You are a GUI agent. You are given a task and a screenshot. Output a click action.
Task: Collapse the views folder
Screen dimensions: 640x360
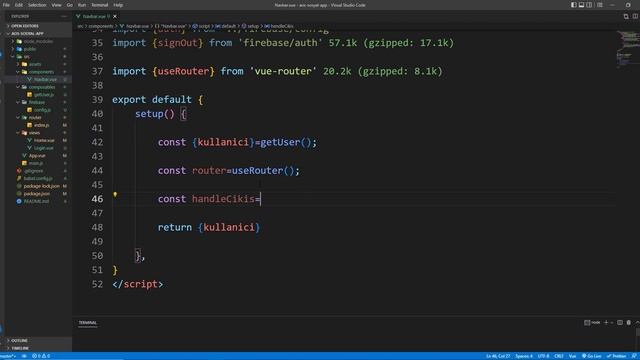38,133
